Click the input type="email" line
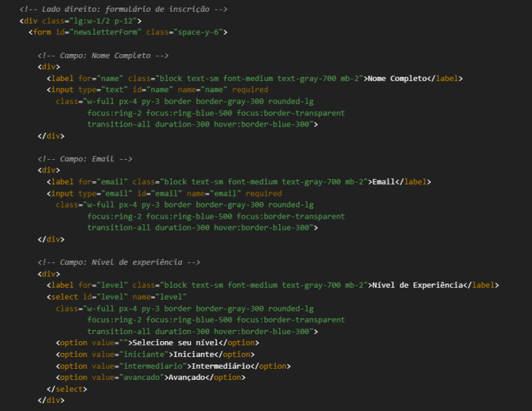Image resolution: width=532 pixels, height=411 pixels. point(164,194)
